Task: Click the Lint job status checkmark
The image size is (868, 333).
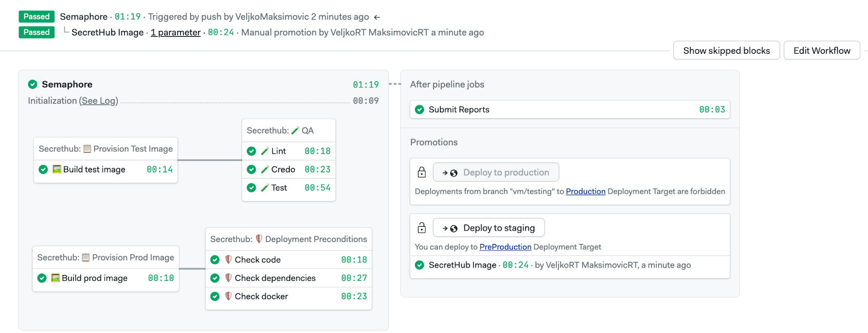Action: pos(251,151)
